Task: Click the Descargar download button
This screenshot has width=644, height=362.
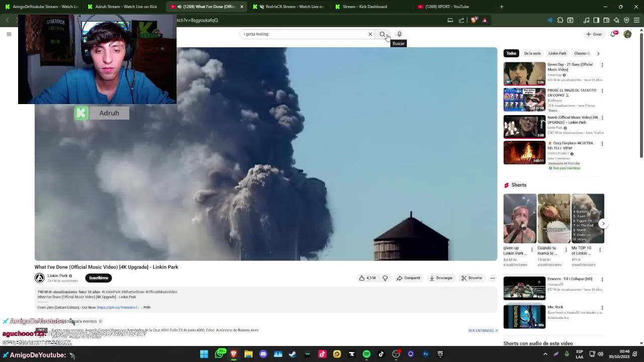Action: (441, 278)
